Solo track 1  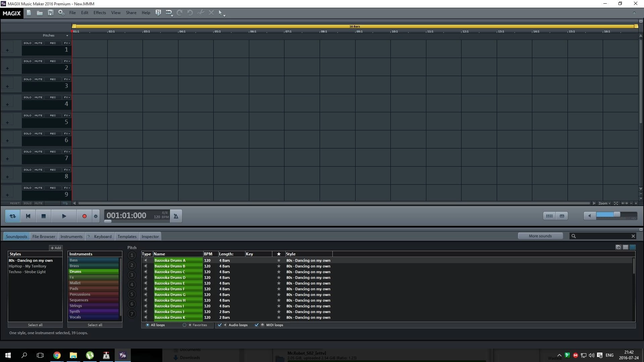tap(28, 43)
